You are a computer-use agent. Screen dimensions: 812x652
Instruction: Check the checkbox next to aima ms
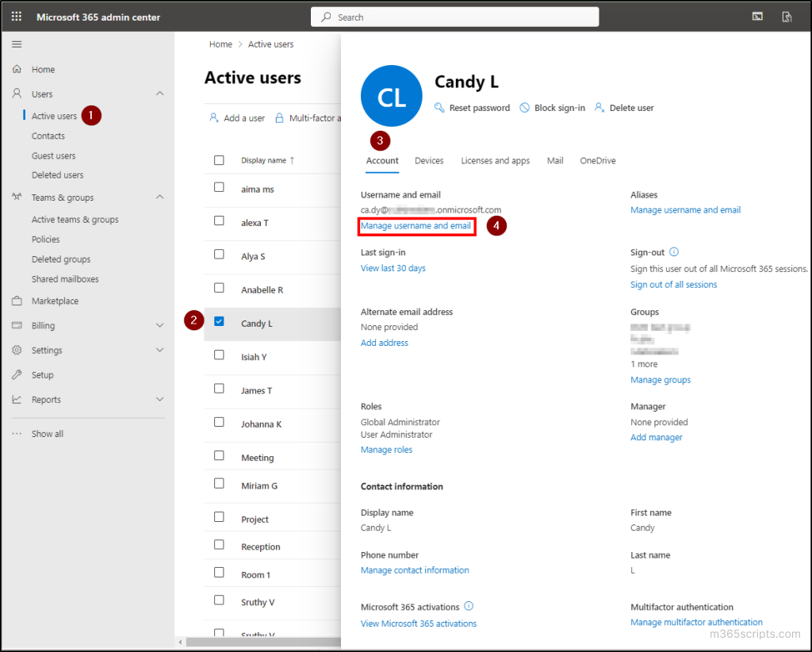click(220, 190)
